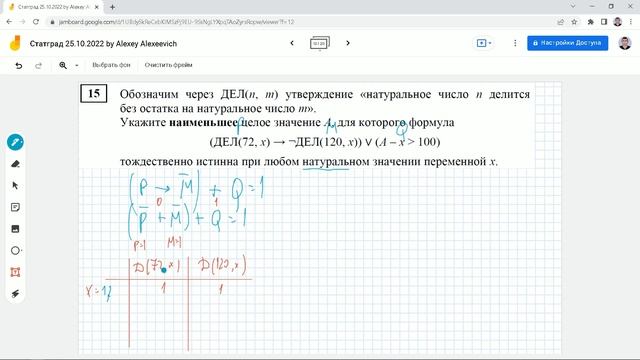Click the Jamboard logo to go home
The width and height of the screenshot is (640, 360).
[15, 43]
